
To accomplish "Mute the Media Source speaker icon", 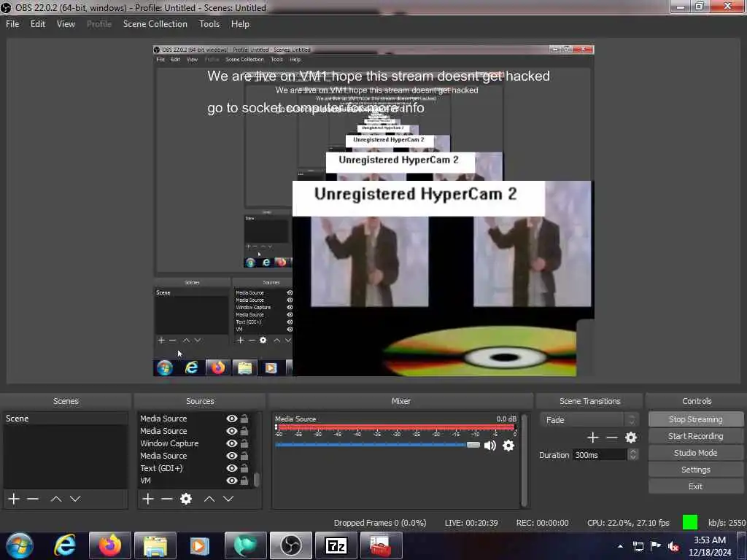I will click(489, 446).
